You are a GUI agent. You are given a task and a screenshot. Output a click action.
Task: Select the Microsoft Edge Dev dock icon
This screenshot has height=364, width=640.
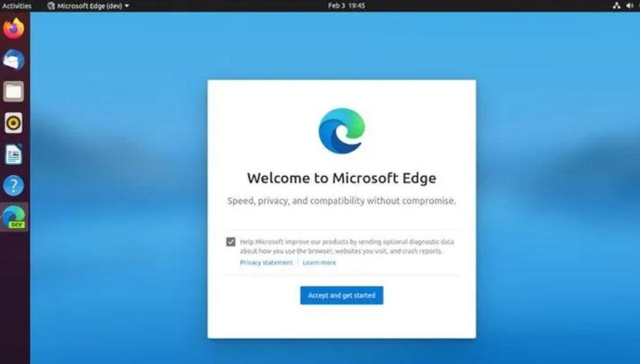tap(14, 216)
